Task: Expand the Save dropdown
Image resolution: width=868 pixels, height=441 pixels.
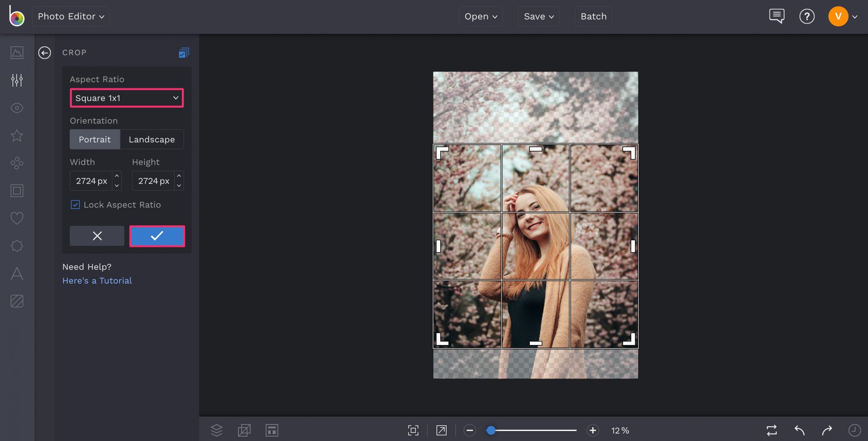Action: (x=538, y=16)
